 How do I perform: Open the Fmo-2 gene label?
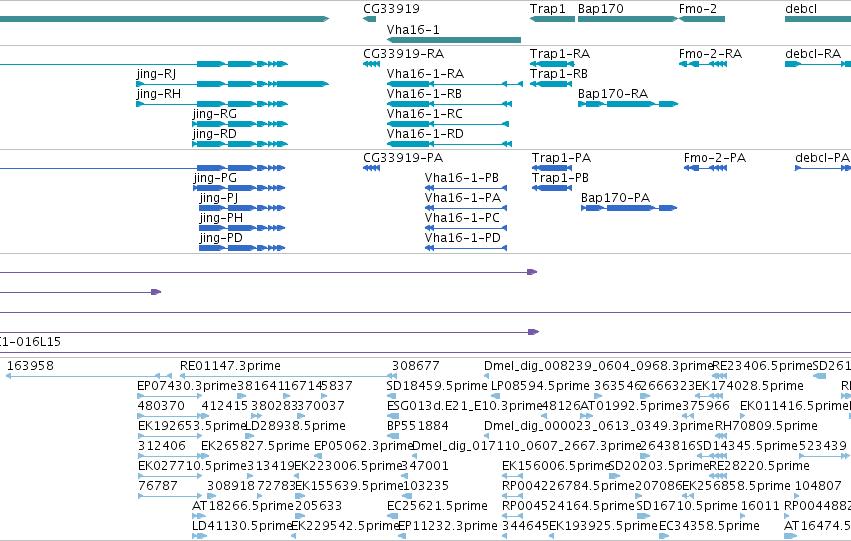pos(698,9)
